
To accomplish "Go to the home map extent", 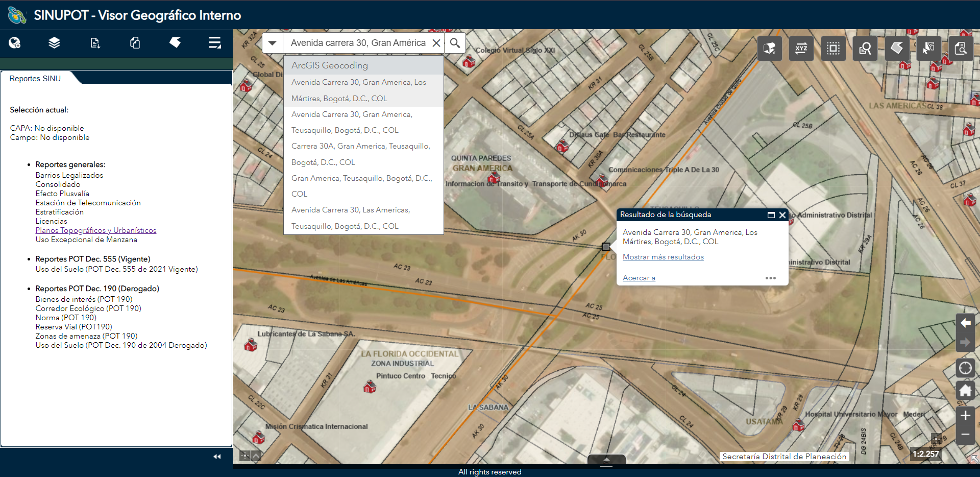I will [965, 391].
